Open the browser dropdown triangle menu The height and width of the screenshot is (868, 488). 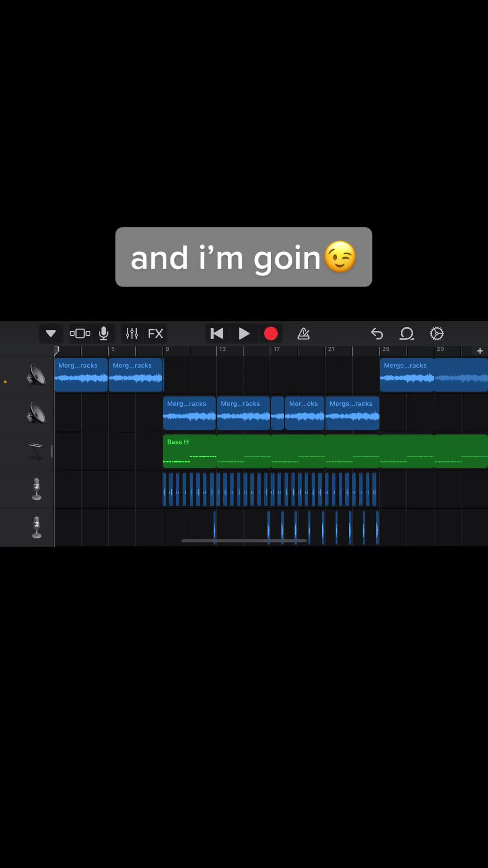click(x=51, y=334)
